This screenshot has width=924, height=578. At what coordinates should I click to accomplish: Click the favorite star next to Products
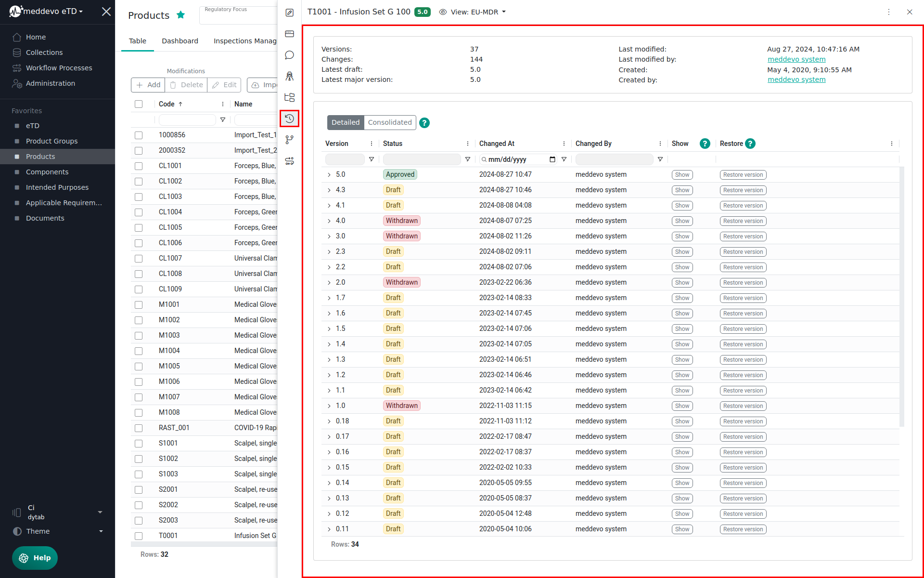click(181, 15)
